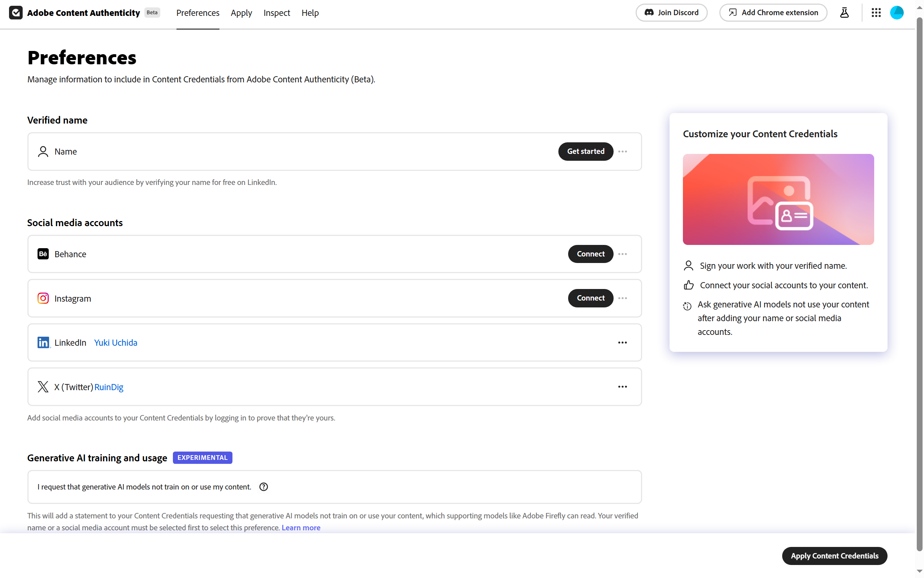Click the 'I request that generative AI models' statement
924x578 pixels.
click(x=144, y=487)
